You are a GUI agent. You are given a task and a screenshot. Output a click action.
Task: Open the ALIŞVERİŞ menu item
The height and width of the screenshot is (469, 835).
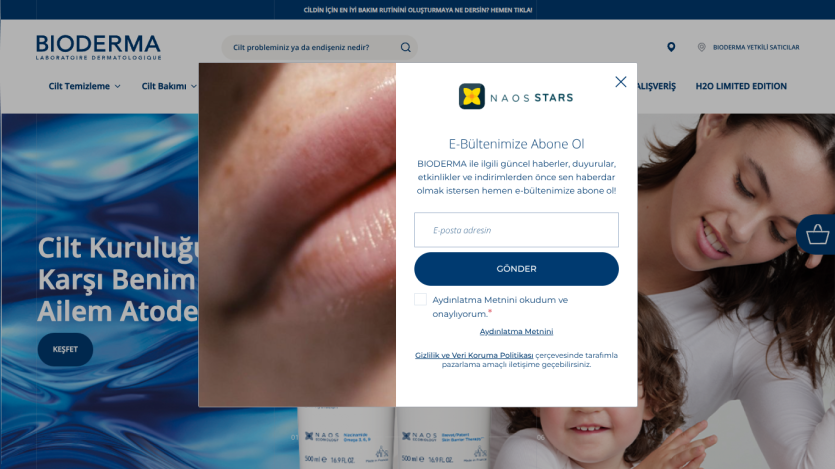pos(656,86)
